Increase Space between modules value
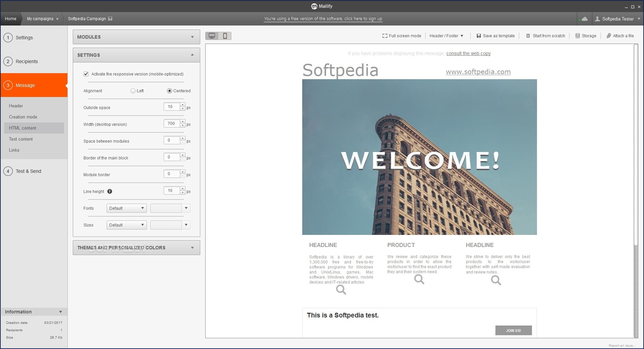644x349 pixels. coord(182,139)
